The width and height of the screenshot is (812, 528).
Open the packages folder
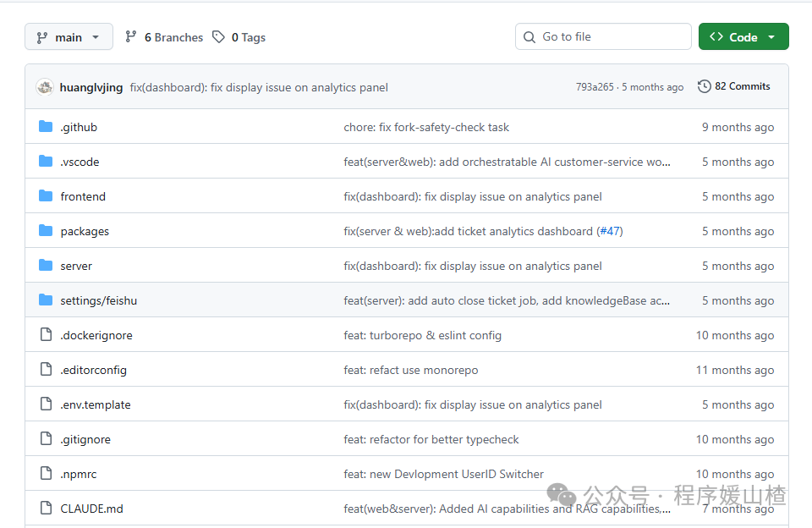(85, 231)
